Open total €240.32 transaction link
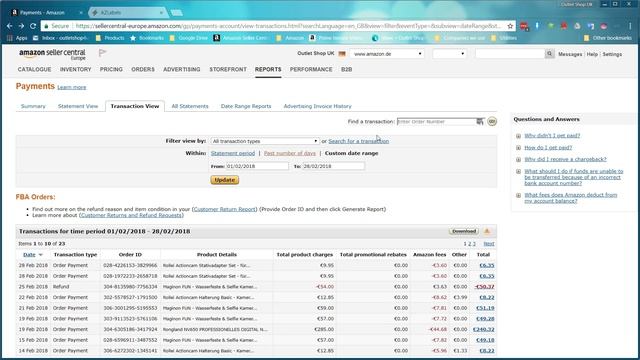The width and height of the screenshot is (640, 360). click(483, 329)
